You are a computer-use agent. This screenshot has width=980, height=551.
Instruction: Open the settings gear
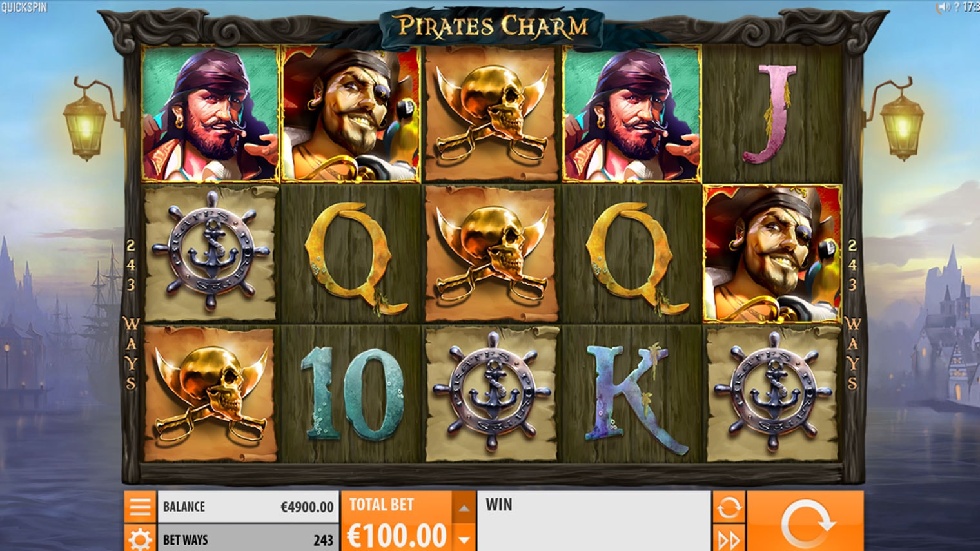point(140,538)
